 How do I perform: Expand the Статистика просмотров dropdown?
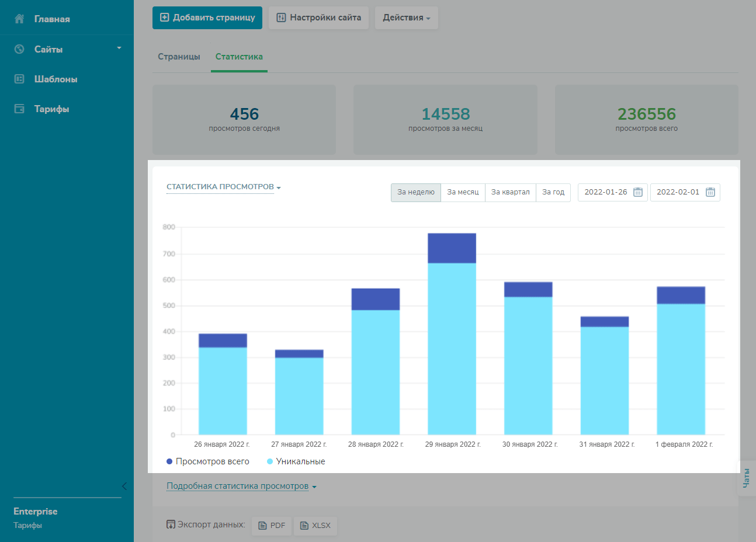(x=223, y=187)
